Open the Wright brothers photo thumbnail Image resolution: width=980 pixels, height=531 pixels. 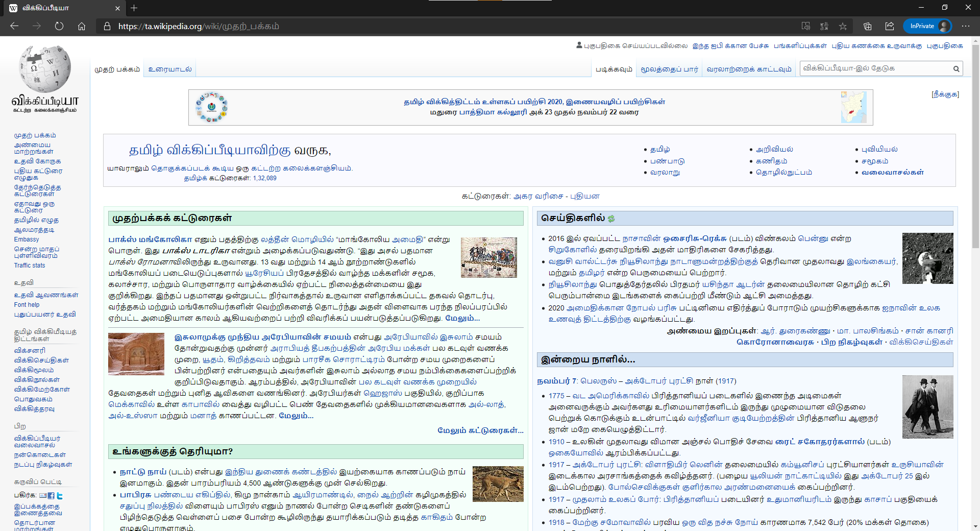[928, 407]
